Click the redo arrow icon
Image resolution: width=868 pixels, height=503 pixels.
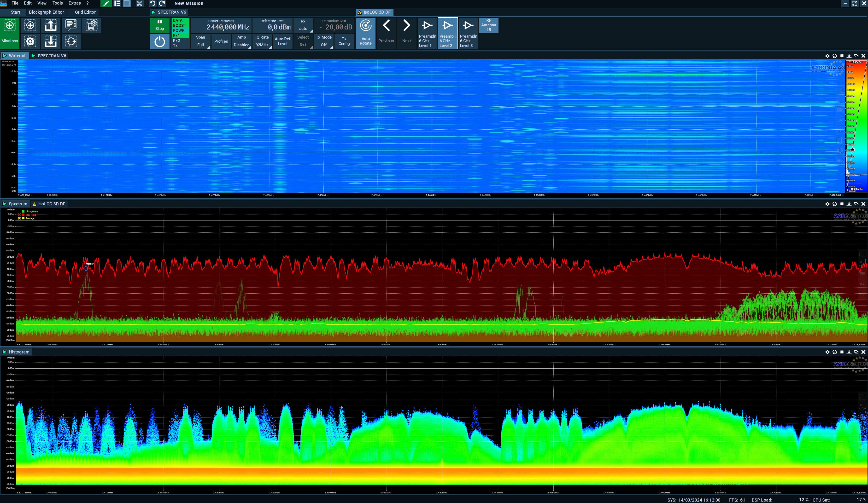[x=162, y=3]
